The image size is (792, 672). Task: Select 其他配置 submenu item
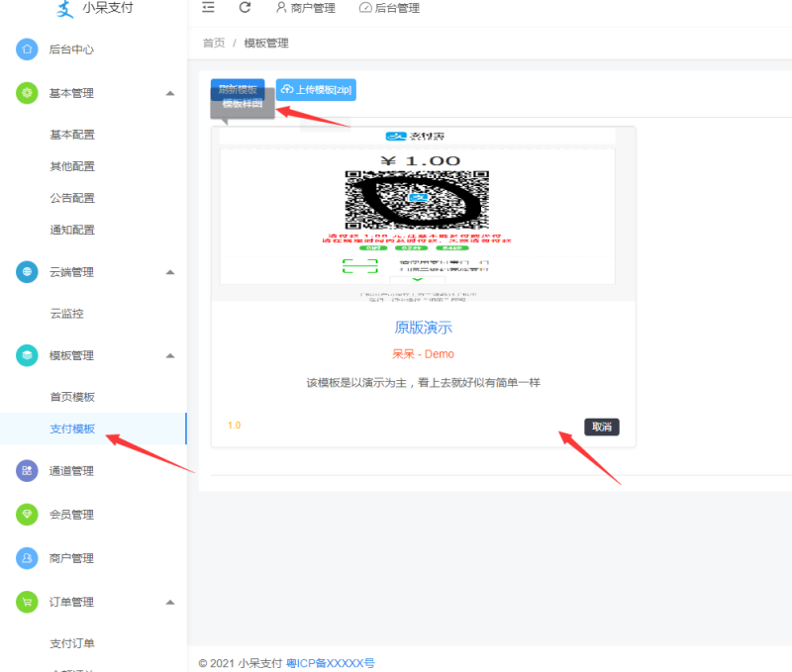click(x=72, y=166)
